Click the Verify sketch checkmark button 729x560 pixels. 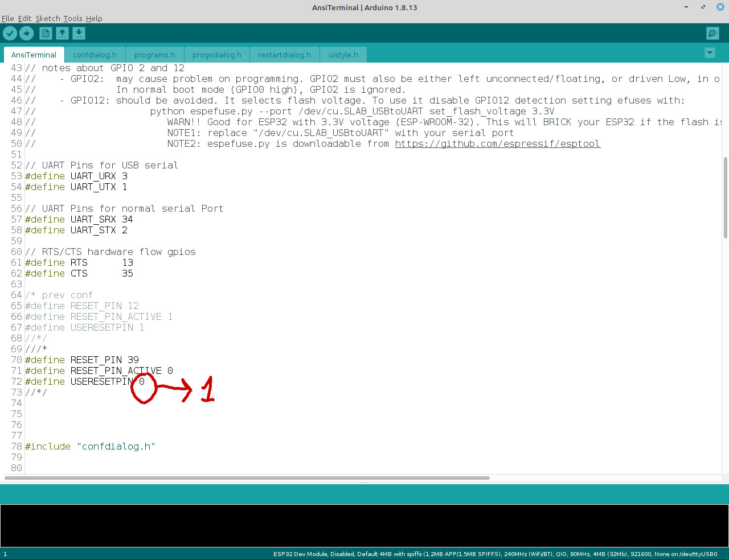tap(10, 34)
